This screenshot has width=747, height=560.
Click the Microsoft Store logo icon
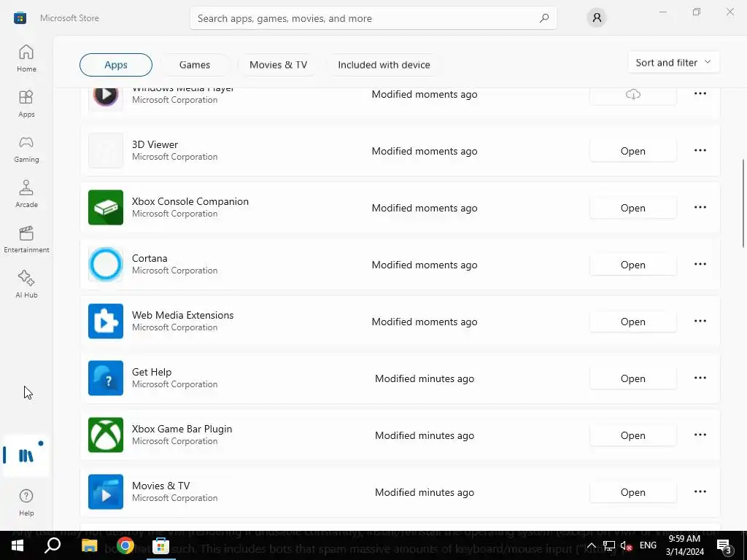tap(20, 18)
